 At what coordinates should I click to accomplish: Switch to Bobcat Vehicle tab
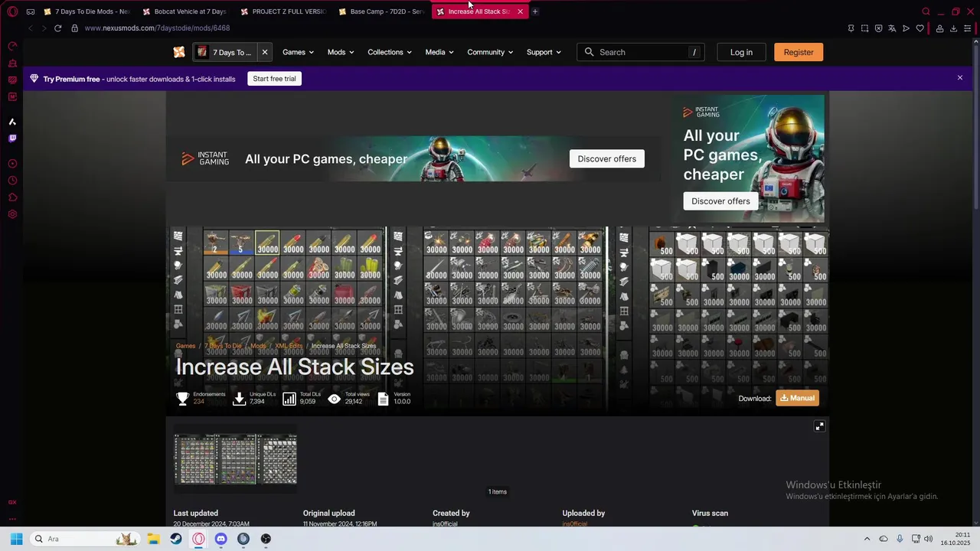185,11
